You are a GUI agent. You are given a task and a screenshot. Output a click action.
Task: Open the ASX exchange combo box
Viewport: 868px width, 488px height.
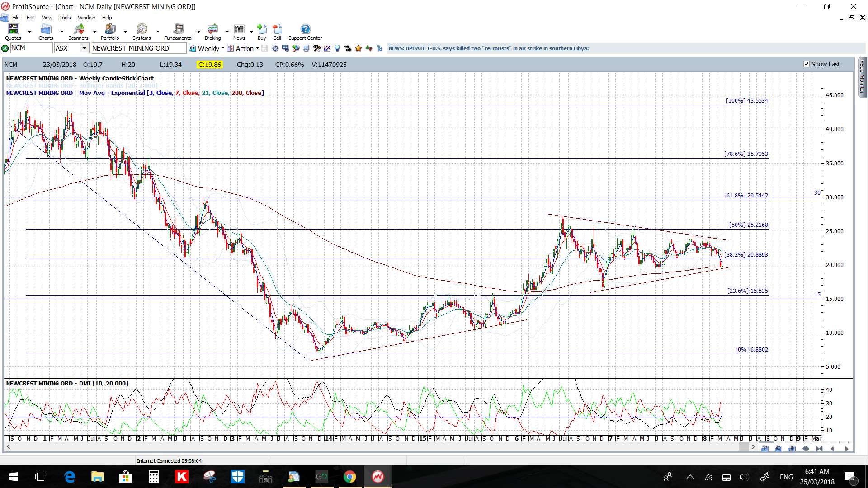click(71, 48)
